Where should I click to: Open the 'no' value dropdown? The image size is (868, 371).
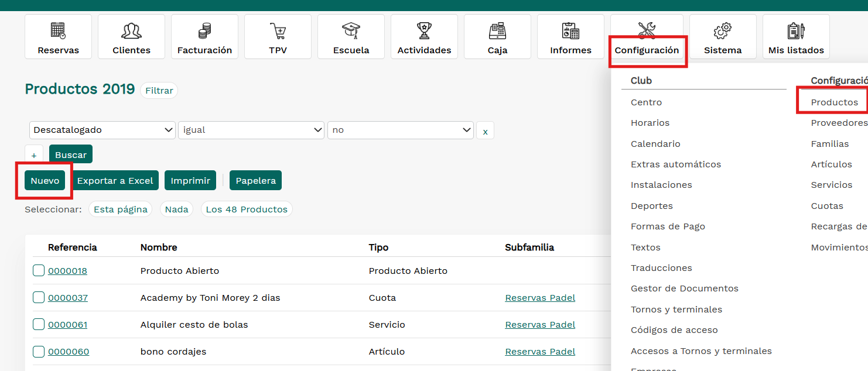(401, 130)
